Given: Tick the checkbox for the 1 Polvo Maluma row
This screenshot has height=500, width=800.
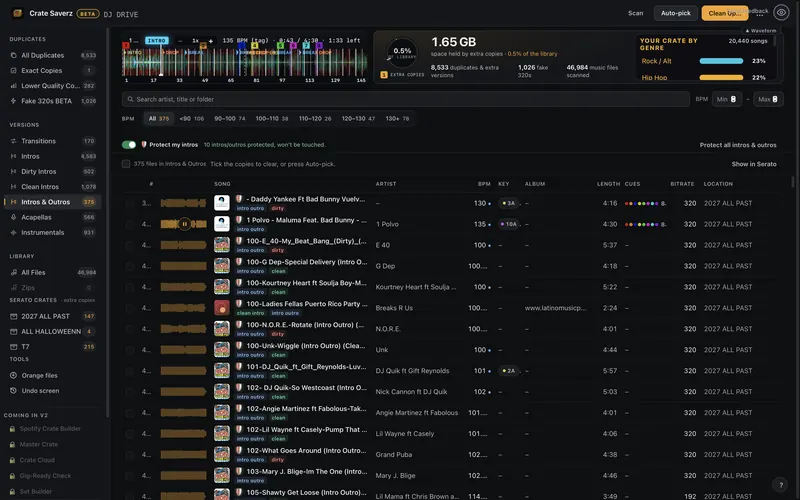Looking at the screenshot, I should pos(130,224).
